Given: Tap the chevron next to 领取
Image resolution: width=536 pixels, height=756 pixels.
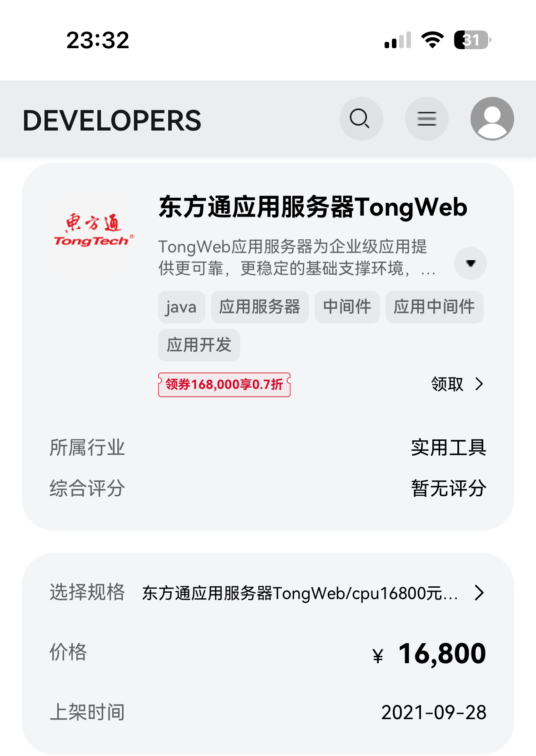Looking at the screenshot, I should tap(479, 384).
